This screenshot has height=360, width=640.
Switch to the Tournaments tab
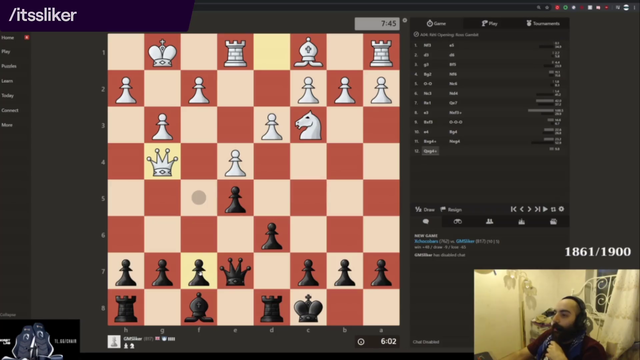point(542,23)
